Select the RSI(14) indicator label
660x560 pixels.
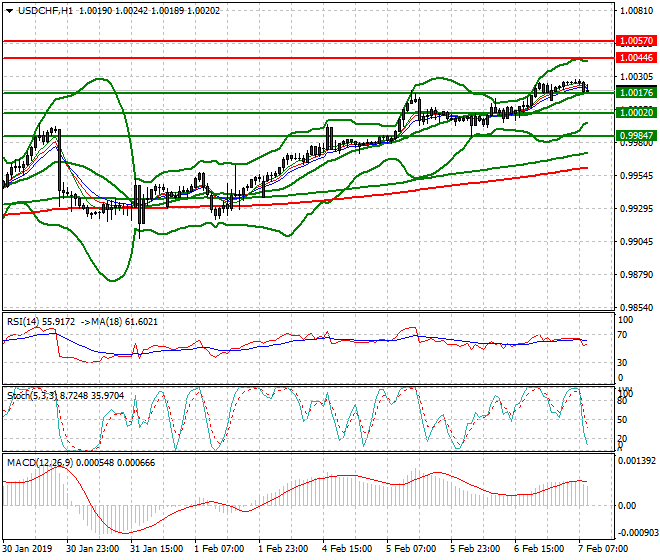[23, 322]
